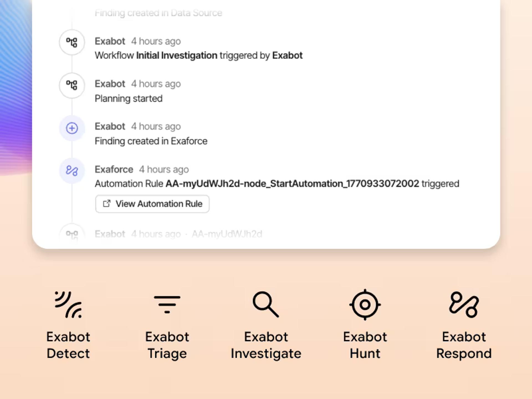Click the automation rule name AA-myUdWJh2d-node_StartAutomation
Screen dimensions: 532x399
(292, 184)
